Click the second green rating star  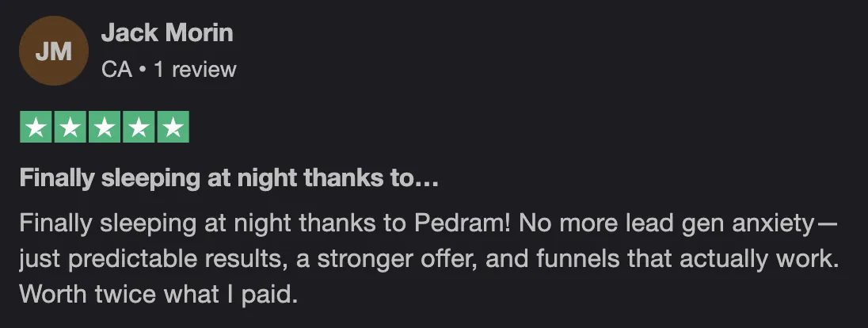70,127
